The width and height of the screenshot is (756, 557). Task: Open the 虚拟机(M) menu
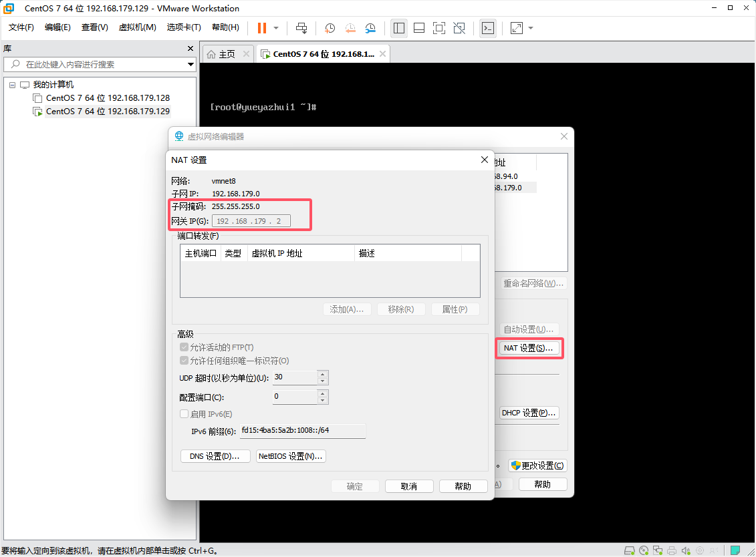138,27
